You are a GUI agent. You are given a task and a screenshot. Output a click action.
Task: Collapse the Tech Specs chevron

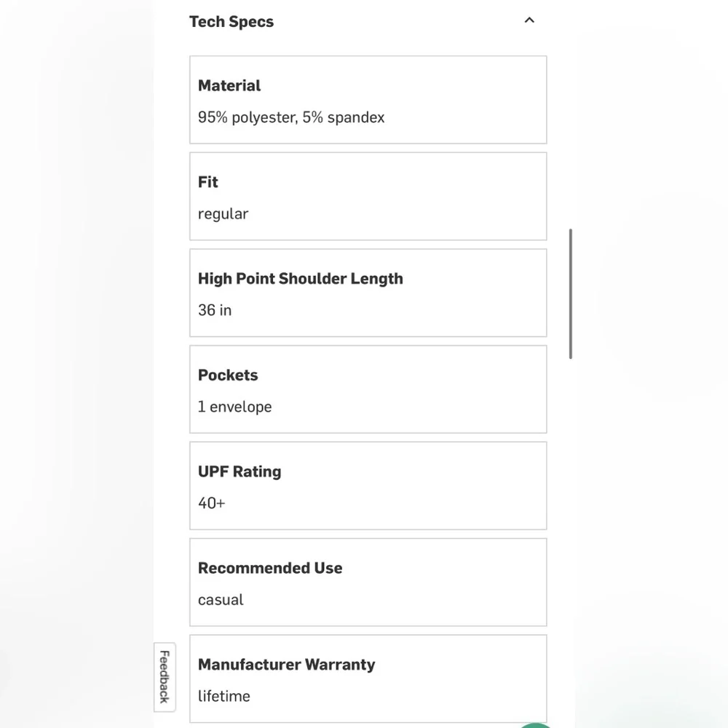pos(529,20)
